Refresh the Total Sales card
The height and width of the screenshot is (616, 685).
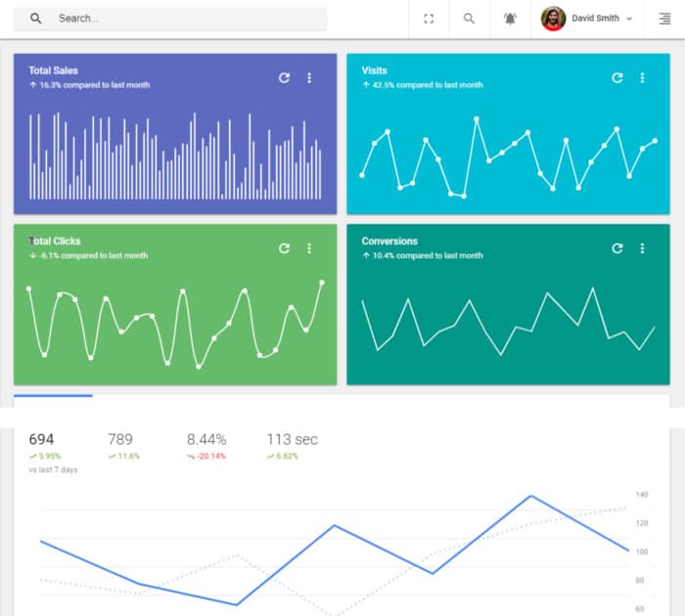click(x=284, y=78)
